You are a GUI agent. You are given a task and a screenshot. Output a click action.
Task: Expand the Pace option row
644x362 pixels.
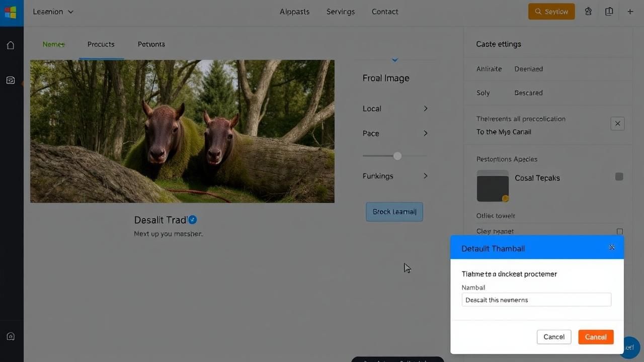(395, 133)
